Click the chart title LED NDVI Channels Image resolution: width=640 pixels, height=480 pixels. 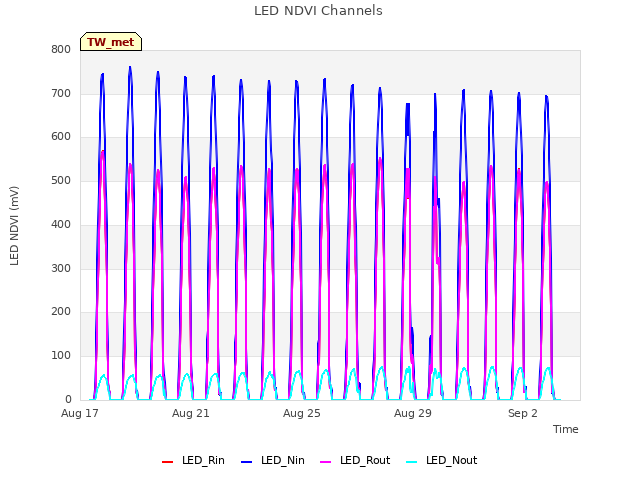tap(318, 11)
